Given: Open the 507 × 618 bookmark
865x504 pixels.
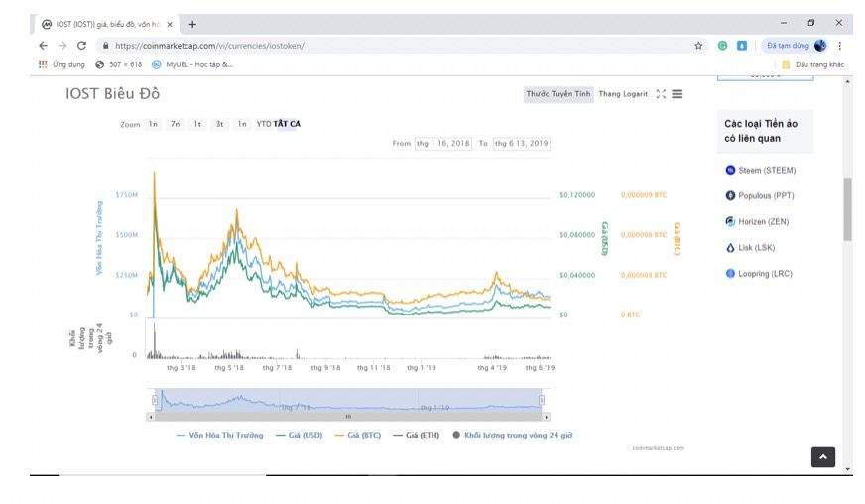Looking at the screenshot, I should [119, 64].
